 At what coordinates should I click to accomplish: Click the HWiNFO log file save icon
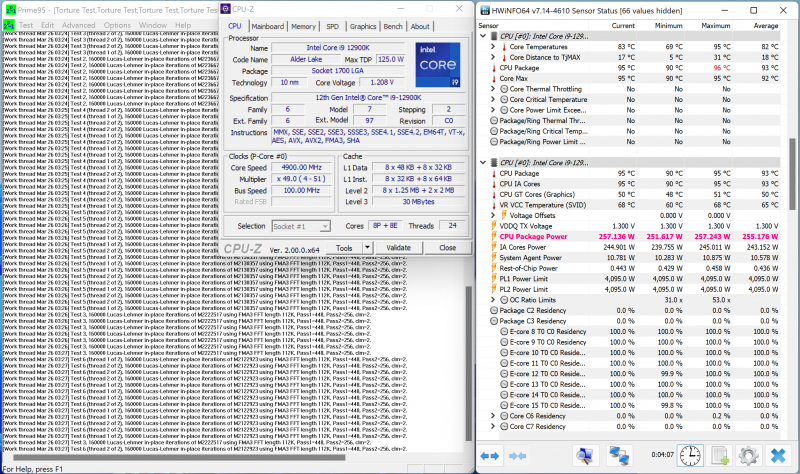pyautogui.click(x=719, y=455)
